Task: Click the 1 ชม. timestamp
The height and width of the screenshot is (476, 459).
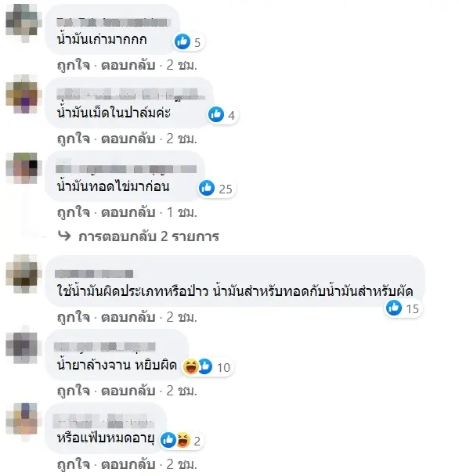Action: (x=182, y=212)
